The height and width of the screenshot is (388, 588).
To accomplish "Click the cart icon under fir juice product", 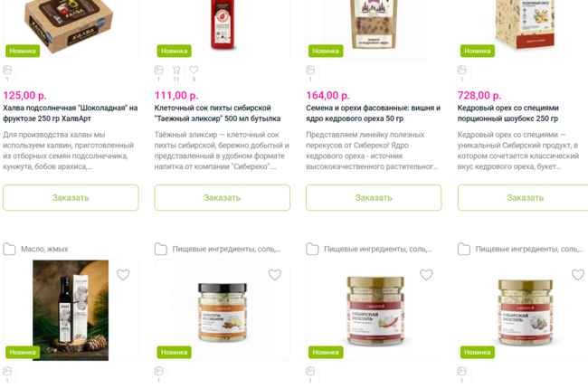I will 176,71.
